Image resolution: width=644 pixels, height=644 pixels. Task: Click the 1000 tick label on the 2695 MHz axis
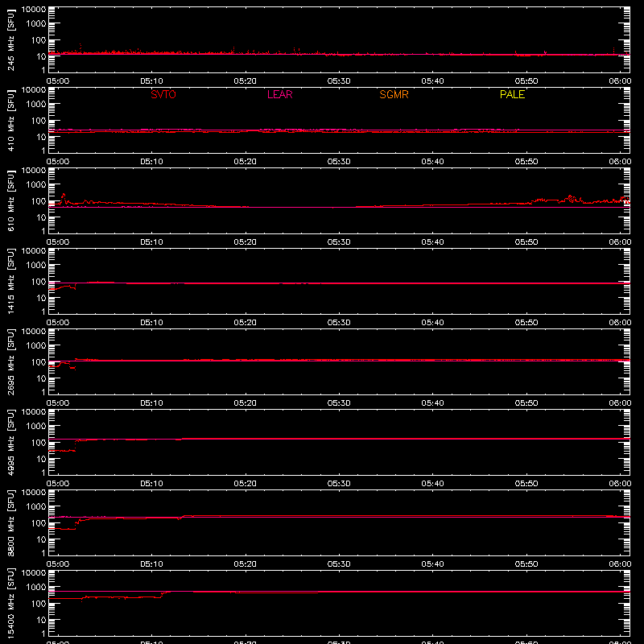tap(36, 346)
